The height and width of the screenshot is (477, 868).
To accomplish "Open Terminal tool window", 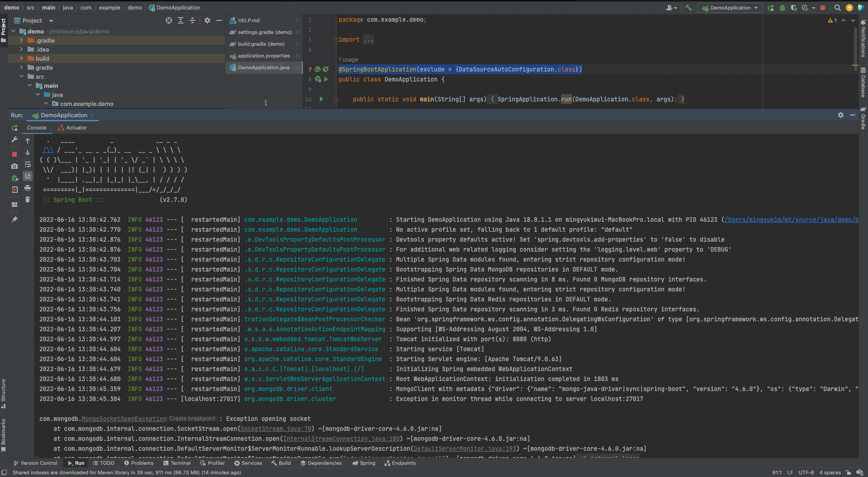I will (x=177, y=463).
